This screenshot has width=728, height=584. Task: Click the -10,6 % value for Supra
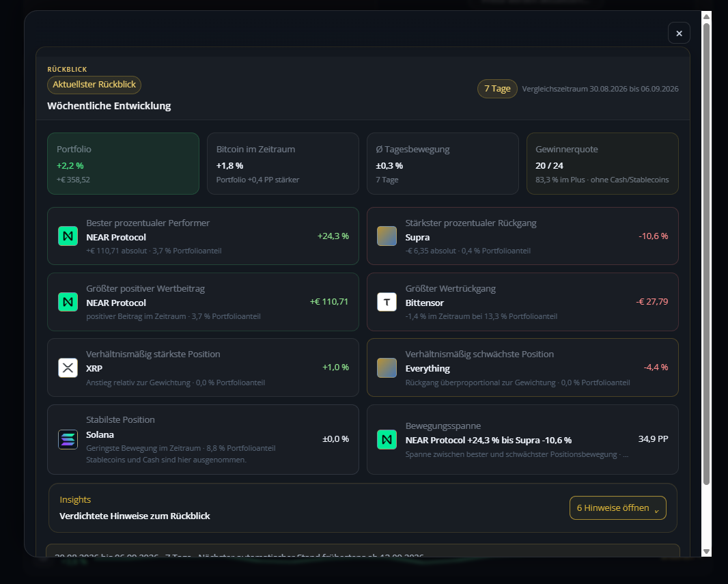tap(654, 236)
